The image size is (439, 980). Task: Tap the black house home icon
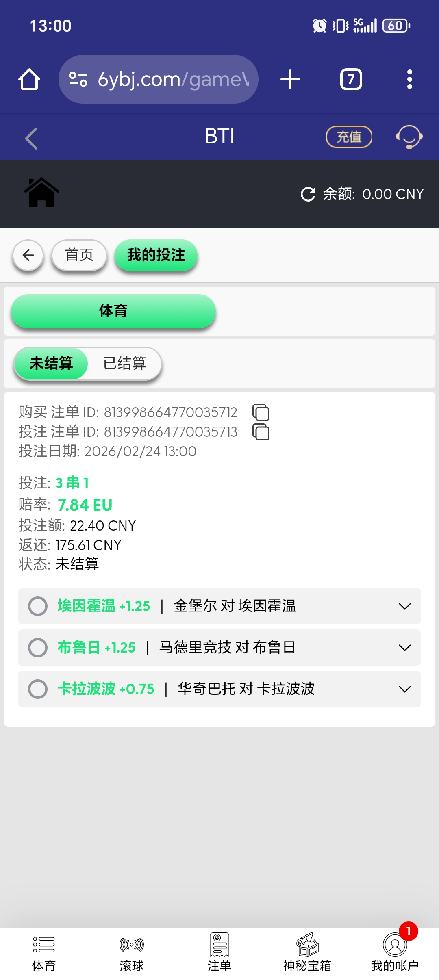point(41,193)
